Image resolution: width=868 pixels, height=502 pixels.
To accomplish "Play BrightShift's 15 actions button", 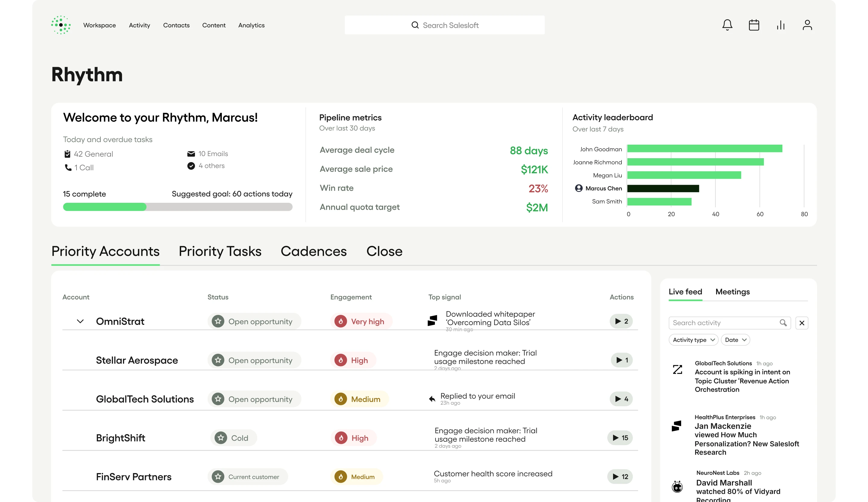I will coord(620,438).
